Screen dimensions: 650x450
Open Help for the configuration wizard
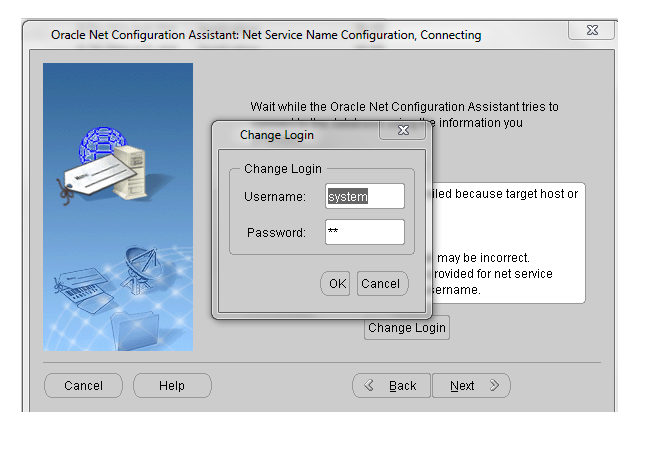pos(172,385)
